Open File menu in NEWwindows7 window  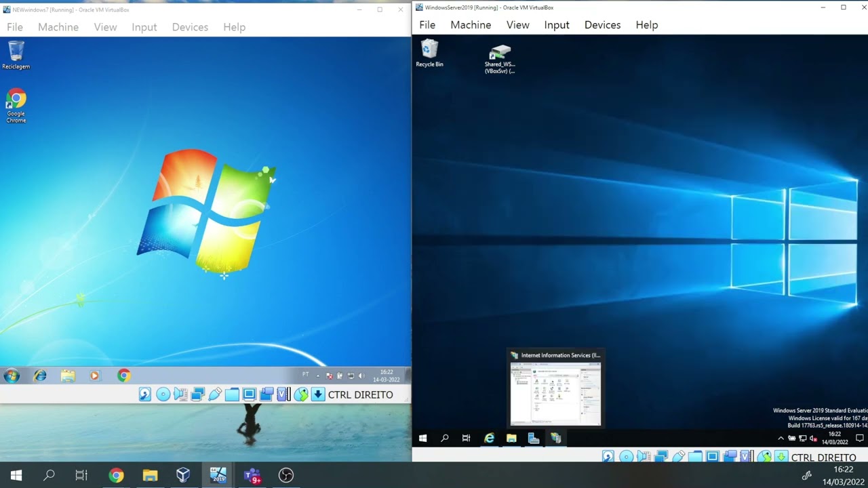point(15,27)
